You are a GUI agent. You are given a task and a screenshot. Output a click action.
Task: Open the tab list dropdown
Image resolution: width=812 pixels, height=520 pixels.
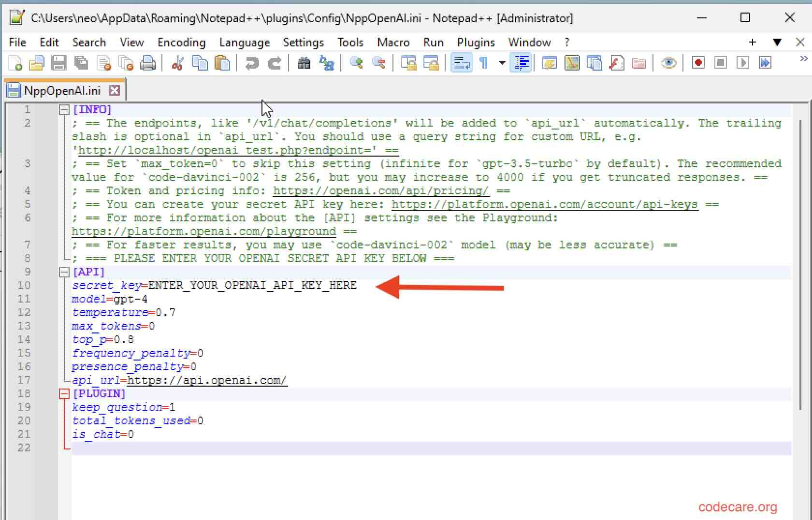coord(778,43)
